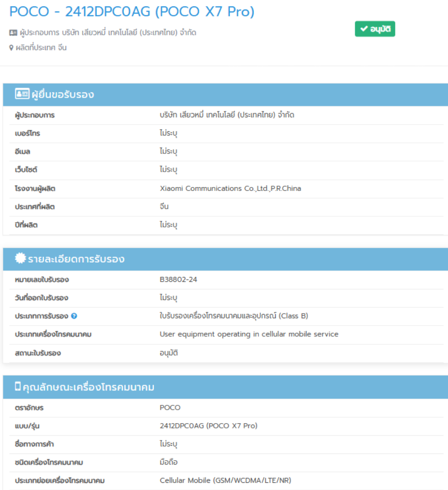Screen dimensions: 448x490
Task: Click the help question mark next to certification type
Action: point(74,316)
